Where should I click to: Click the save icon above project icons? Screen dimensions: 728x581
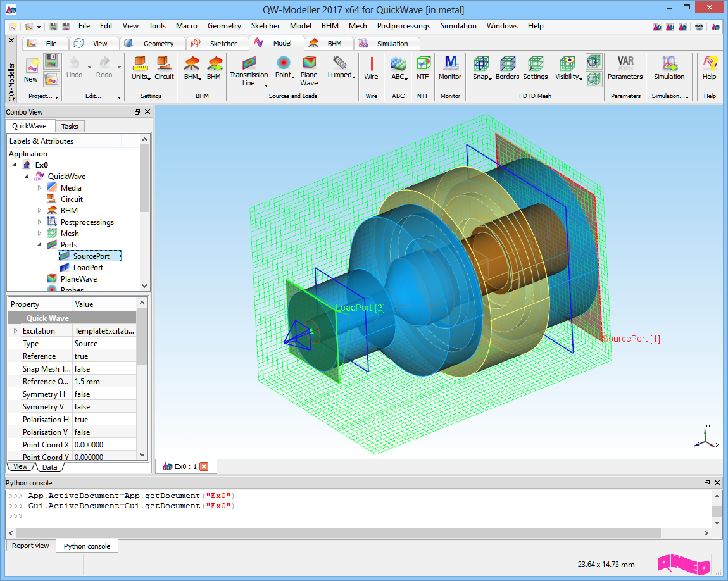point(51,61)
